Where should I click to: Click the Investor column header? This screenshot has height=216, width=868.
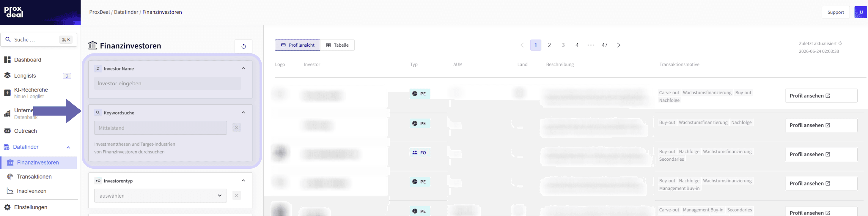312,64
